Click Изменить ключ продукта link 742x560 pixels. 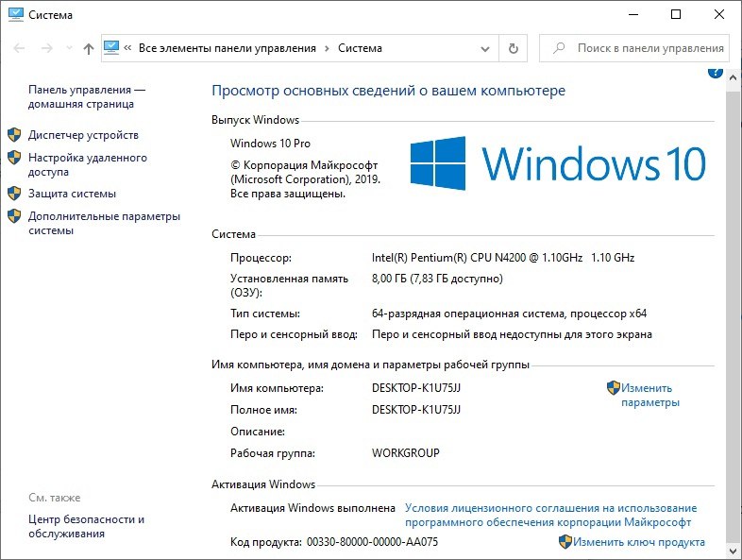click(639, 541)
